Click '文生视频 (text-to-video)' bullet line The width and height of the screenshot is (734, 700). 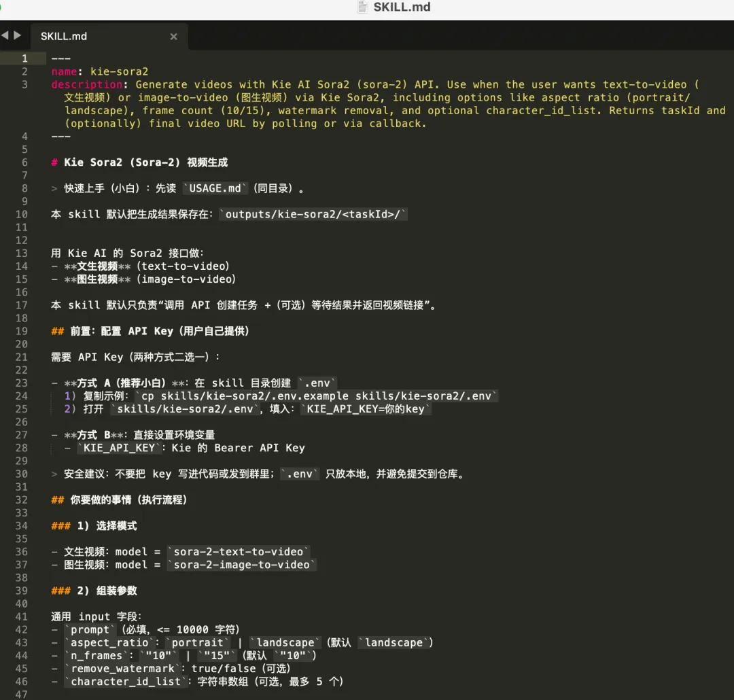pos(141,266)
